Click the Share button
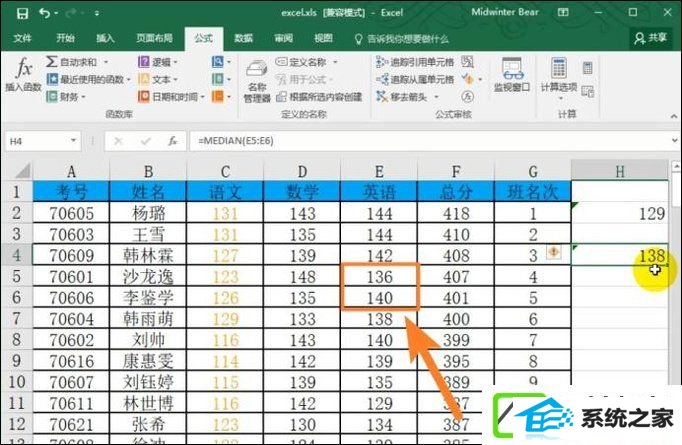Screen dimensions: 682x445 (650, 38)
